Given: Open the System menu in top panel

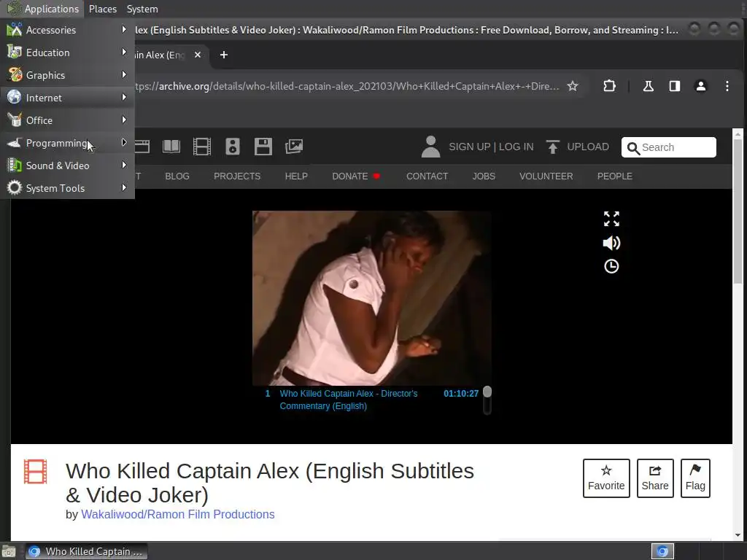Looking at the screenshot, I should pos(142,9).
